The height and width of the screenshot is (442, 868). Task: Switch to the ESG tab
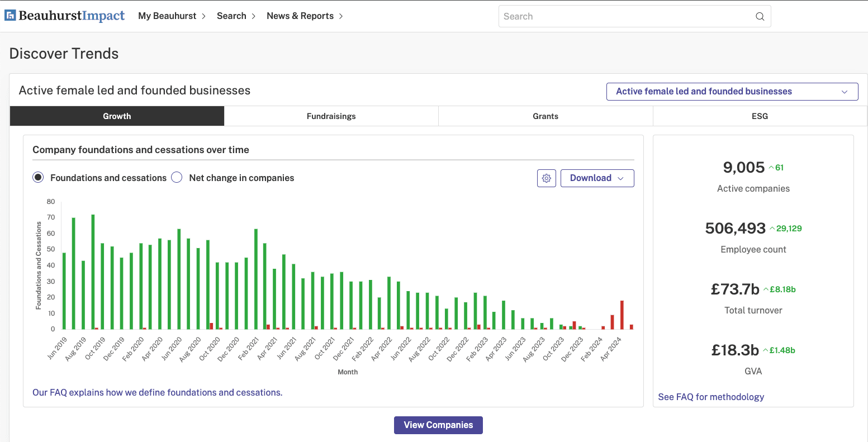[x=760, y=116]
